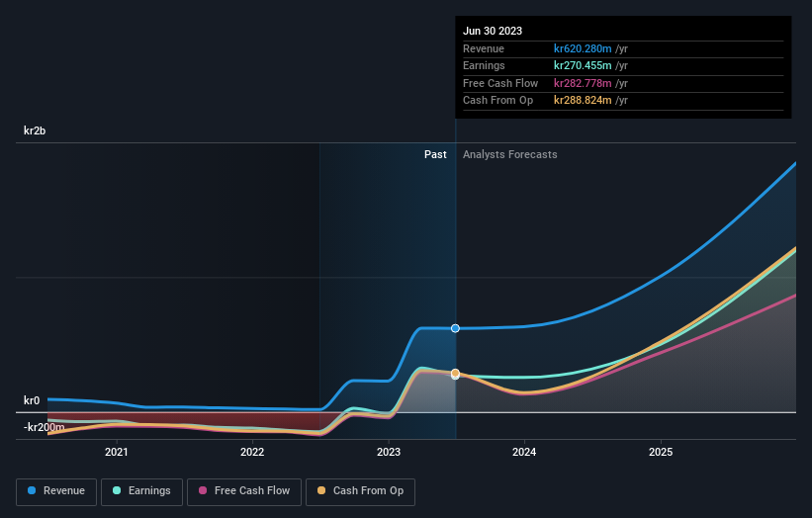The width and height of the screenshot is (812, 518).
Task: Click the kr0 y-axis label
Action: tap(32, 400)
